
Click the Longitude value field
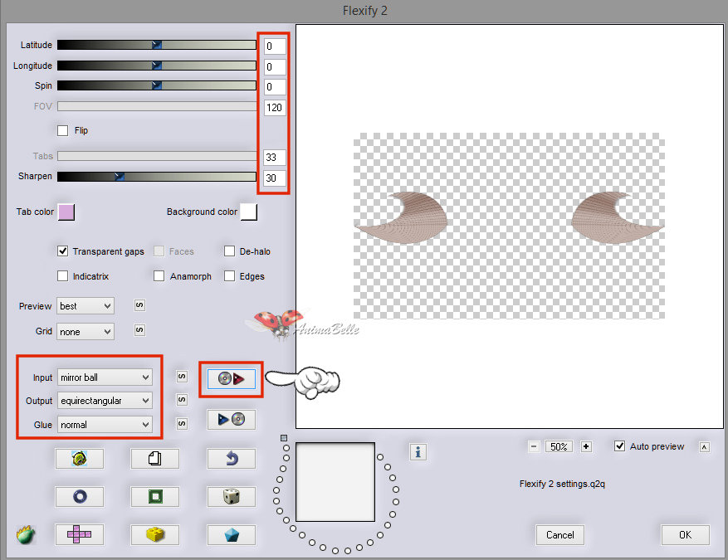pyautogui.click(x=275, y=67)
